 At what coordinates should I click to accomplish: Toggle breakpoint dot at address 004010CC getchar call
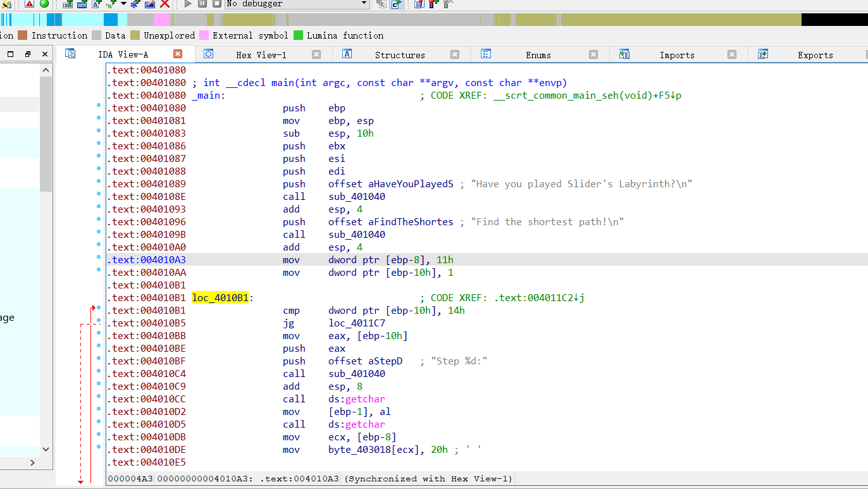[99, 397]
